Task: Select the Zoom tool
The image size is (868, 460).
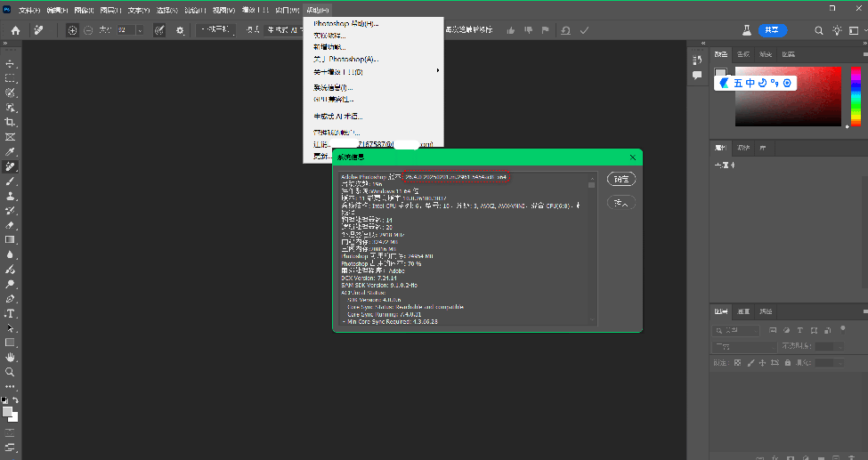Action: click(10, 372)
